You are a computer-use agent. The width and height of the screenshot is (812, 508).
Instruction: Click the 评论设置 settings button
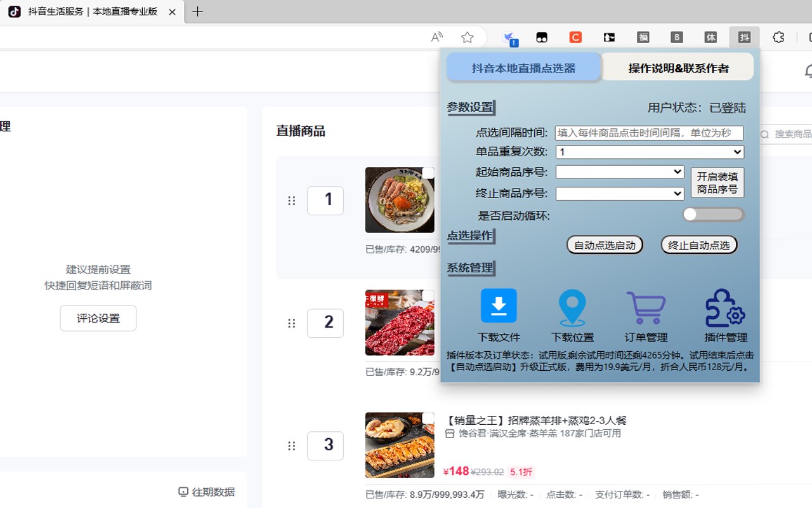click(98, 318)
